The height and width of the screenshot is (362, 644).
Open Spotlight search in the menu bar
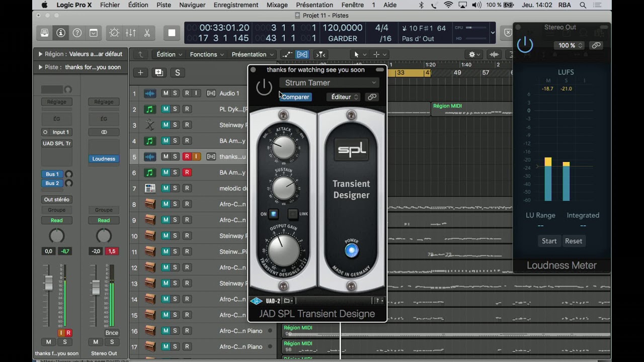tap(583, 5)
